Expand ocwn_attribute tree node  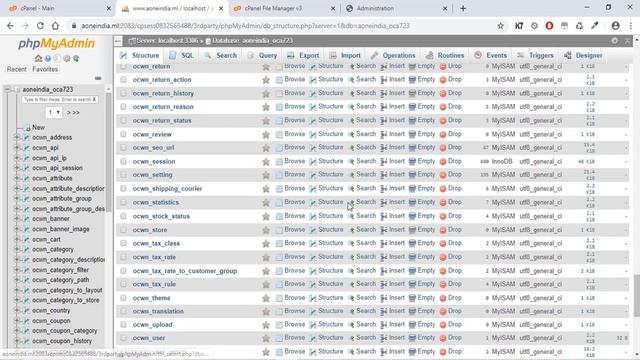17,178
